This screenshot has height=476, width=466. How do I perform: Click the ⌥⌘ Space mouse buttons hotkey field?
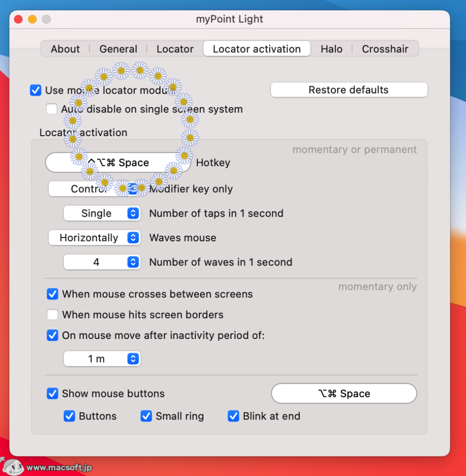(x=343, y=393)
